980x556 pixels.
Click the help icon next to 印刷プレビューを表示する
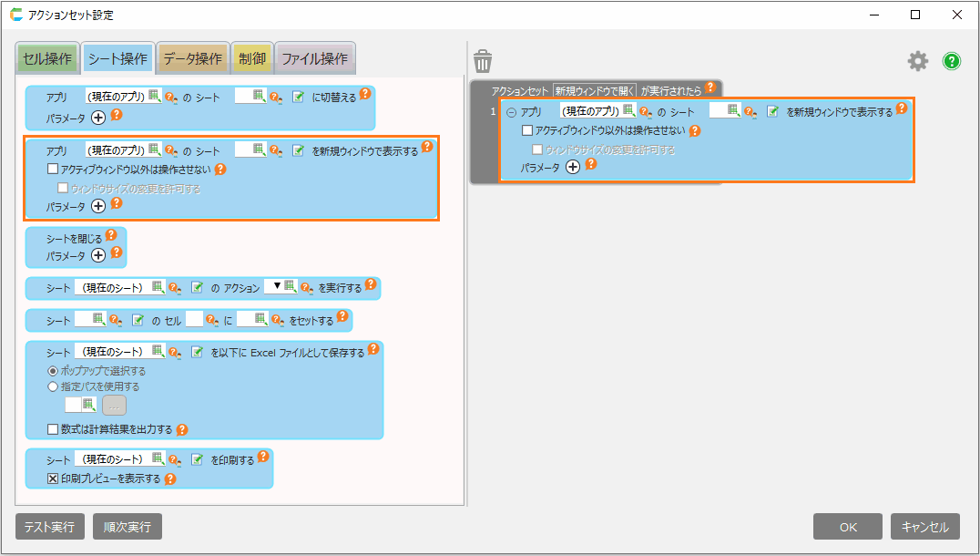point(169,478)
